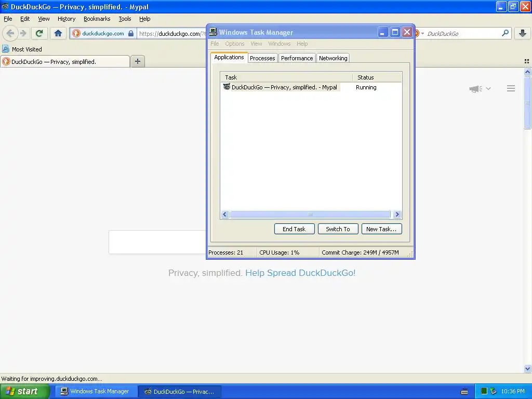Screen dimensions: 532x399
Task: Reload the page with the refresh icon
Action: [x=39, y=33]
